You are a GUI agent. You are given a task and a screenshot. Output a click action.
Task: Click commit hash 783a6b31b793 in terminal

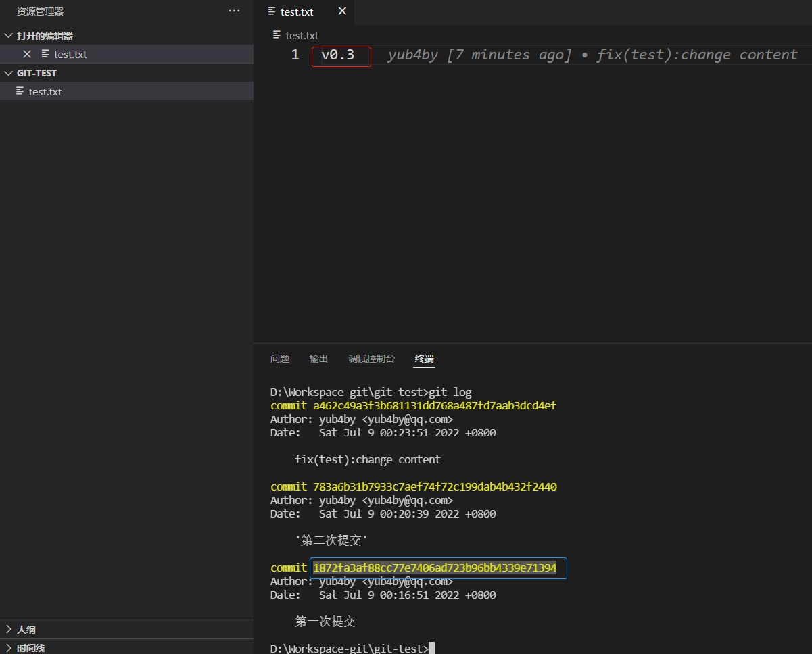[x=435, y=486]
